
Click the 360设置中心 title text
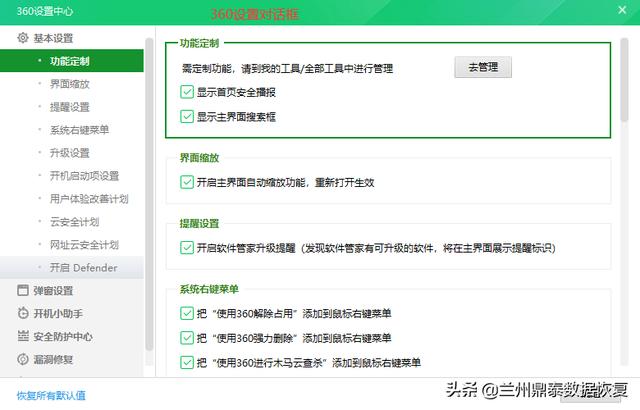45,11
